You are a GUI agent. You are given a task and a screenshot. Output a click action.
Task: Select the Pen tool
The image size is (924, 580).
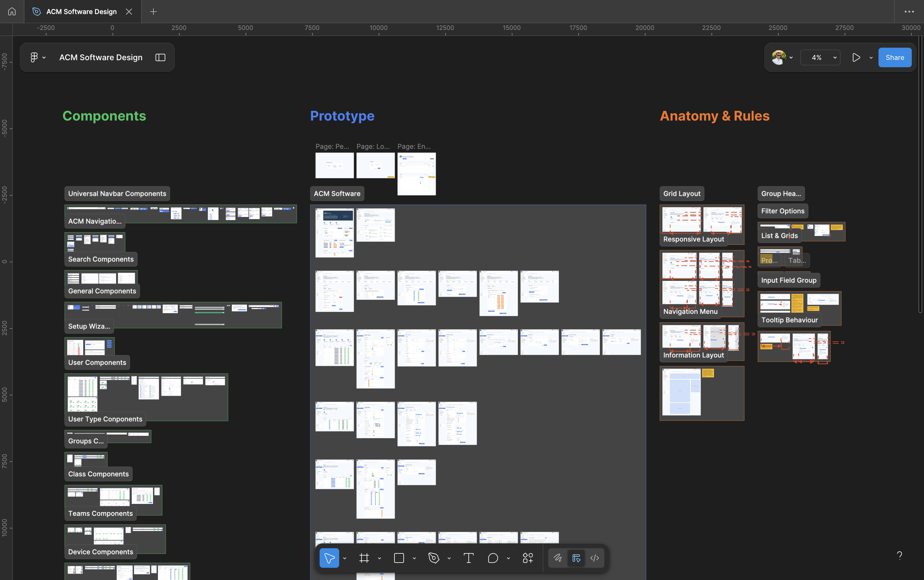point(433,558)
